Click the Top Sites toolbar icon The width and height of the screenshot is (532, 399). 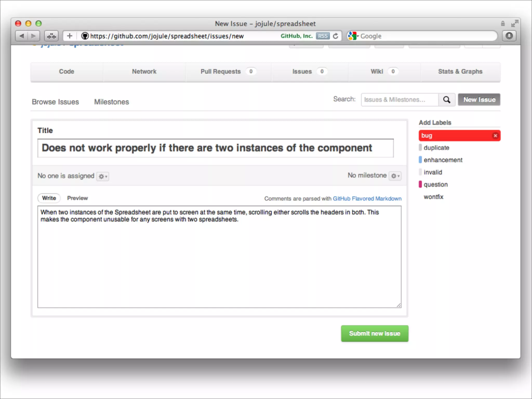coord(51,36)
